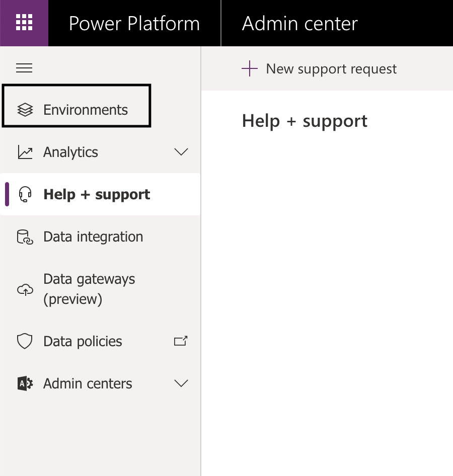This screenshot has width=453, height=476.
Task: Click the Admin center header text
Action: point(300,23)
